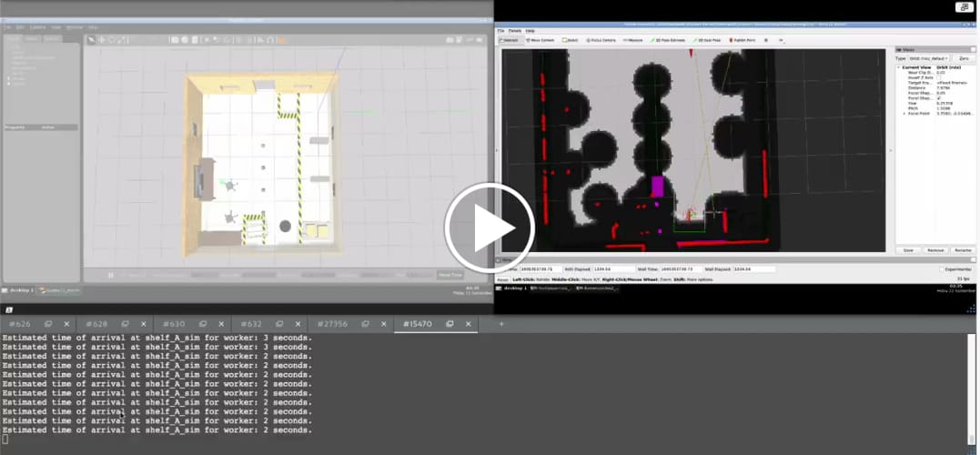Screen dimensions: 980x455
Task: Insert a box shape from Gazebo toolbar
Action: tap(175, 40)
